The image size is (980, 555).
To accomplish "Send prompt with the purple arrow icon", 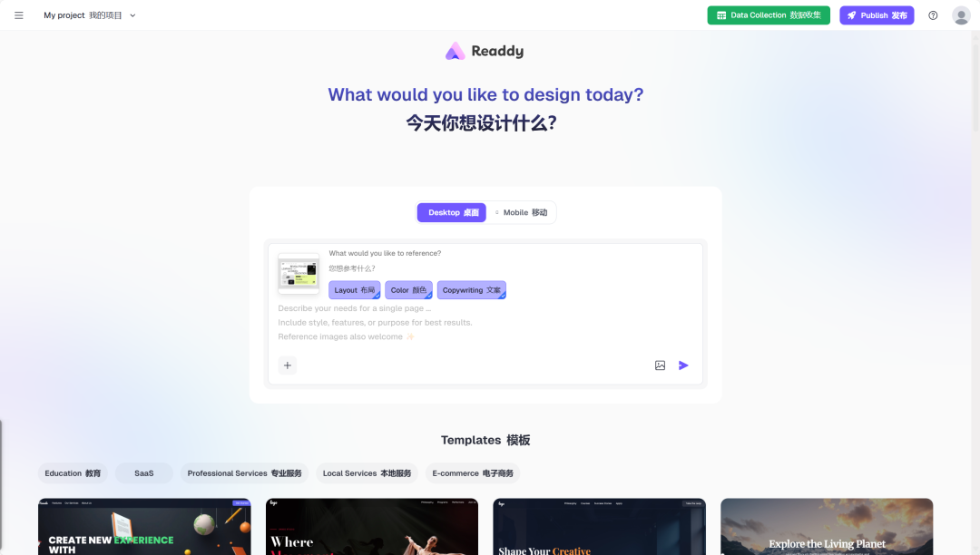I will 683,365.
